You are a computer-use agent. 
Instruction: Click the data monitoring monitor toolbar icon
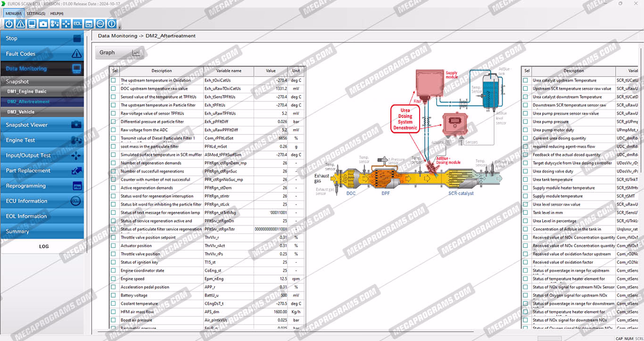tap(32, 24)
